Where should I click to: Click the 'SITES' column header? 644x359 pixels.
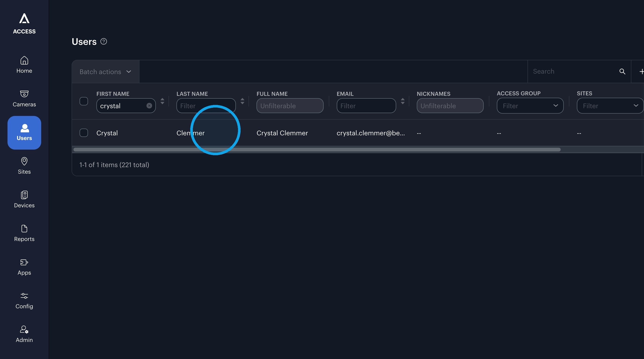pos(584,93)
